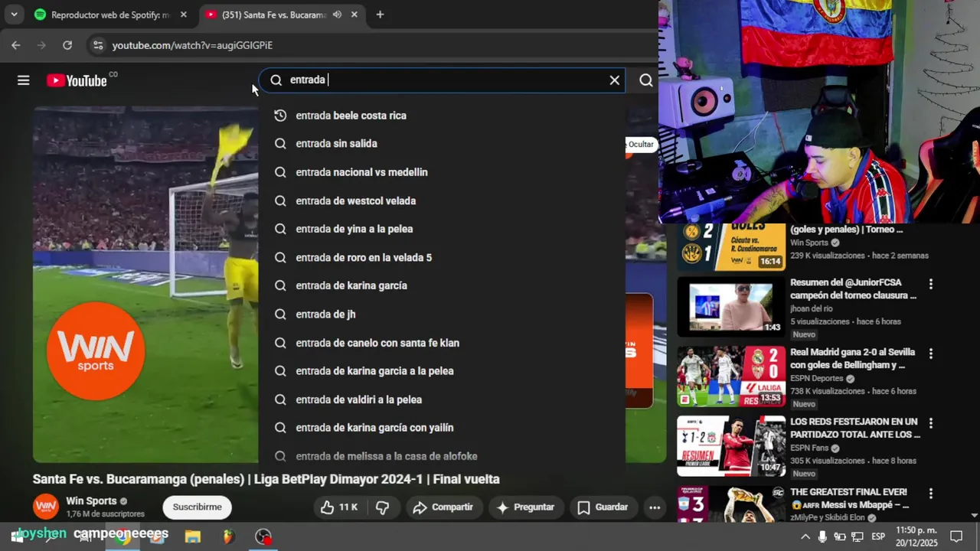Open more actions ellipsis under video

pos(655,507)
